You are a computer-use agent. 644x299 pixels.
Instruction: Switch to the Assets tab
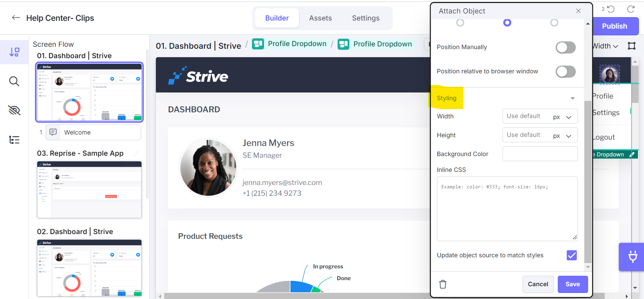pyautogui.click(x=320, y=18)
